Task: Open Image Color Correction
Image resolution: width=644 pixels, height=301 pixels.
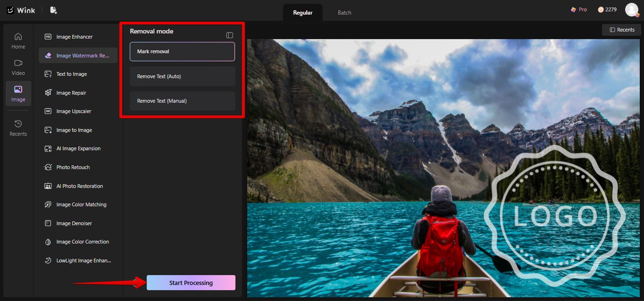Action: pos(78,242)
